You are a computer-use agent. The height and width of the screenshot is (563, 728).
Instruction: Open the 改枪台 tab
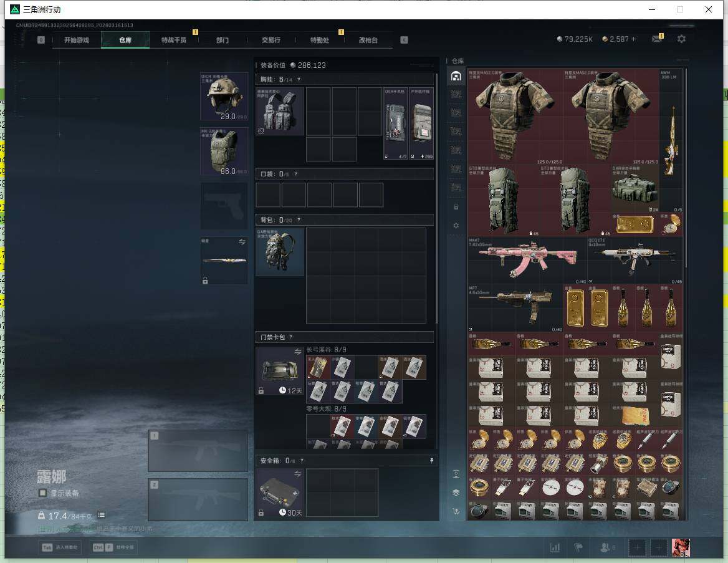[368, 40]
